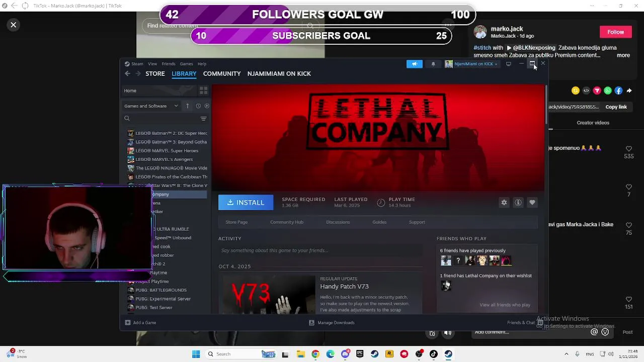Like the comment with 535 likes
The image size is (644, 362).
(628, 149)
